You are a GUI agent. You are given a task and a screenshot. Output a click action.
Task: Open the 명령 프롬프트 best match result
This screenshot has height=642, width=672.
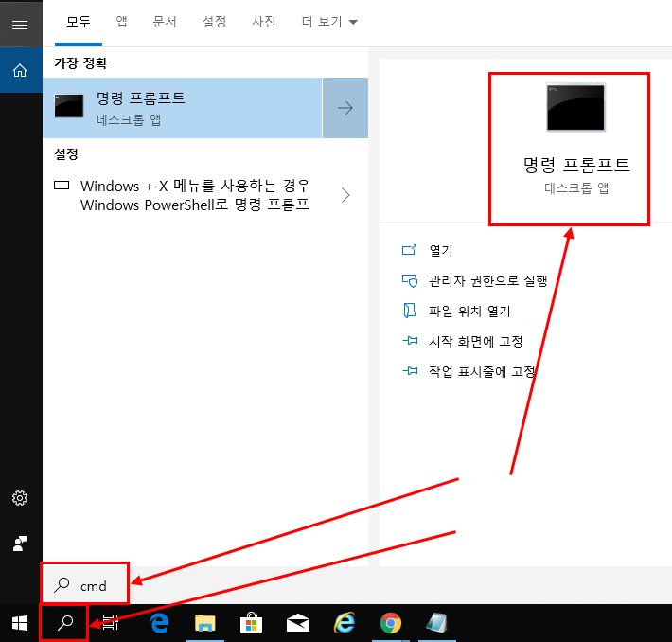(x=183, y=108)
